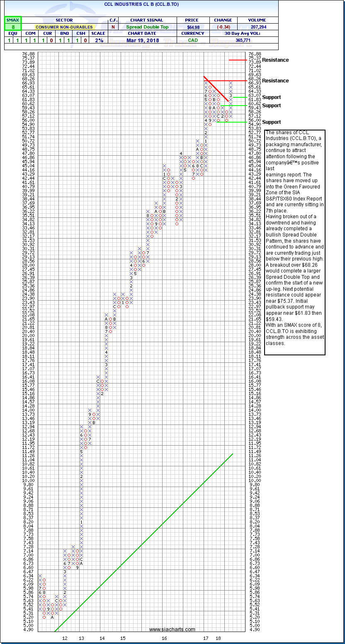Click the red descending downtrend line
The height and width of the screenshot is (644, 345).
[216, 89]
